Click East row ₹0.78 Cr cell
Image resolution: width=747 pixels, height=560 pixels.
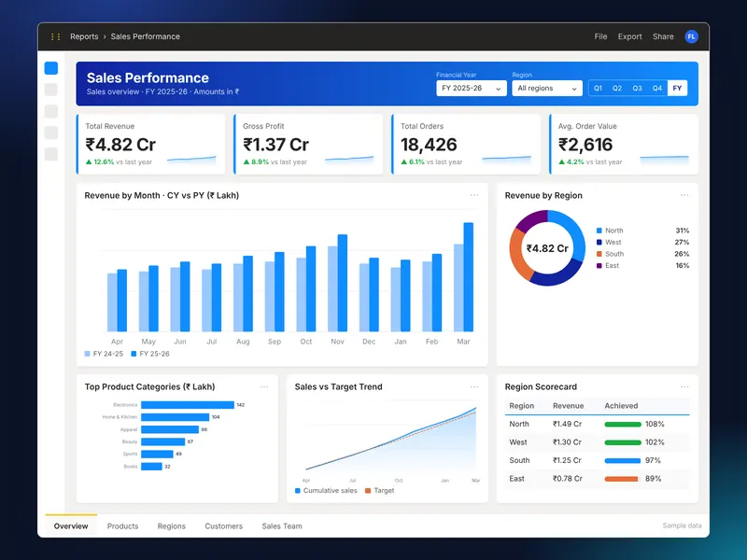(x=568, y=479)
